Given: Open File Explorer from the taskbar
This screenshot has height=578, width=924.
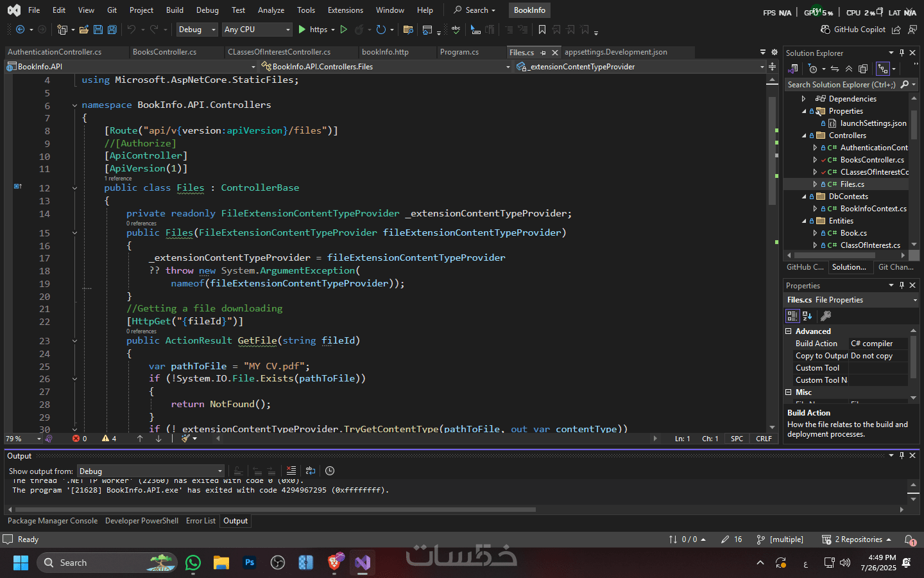Looking at the screenshot, I should [221, 563].
